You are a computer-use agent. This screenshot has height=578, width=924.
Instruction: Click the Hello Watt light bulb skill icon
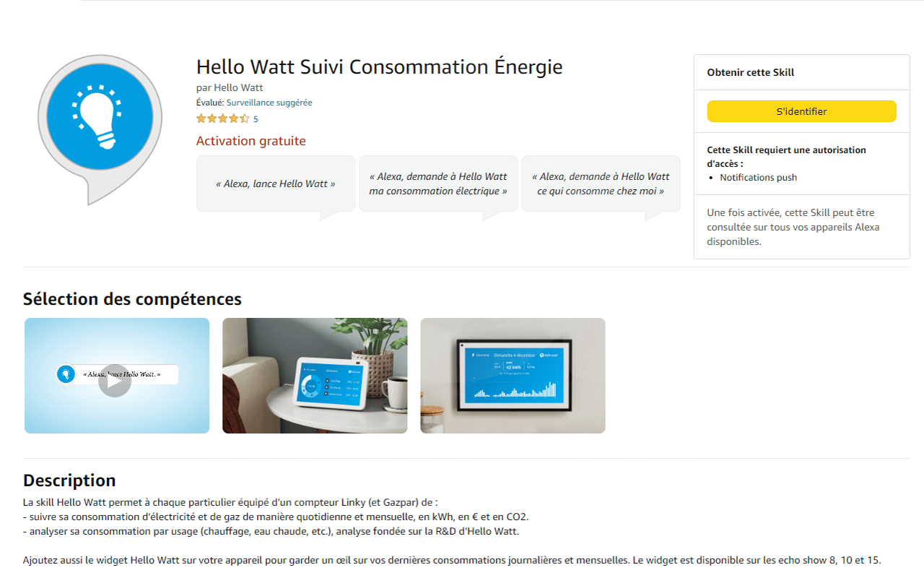point(100,129)
